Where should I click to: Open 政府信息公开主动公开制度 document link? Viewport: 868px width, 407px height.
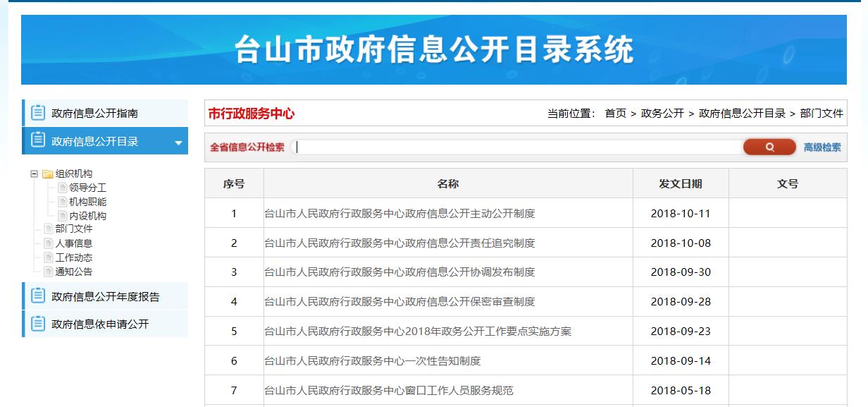[x=399, y=213]
